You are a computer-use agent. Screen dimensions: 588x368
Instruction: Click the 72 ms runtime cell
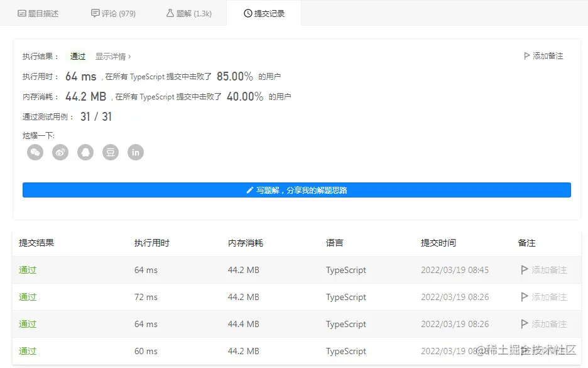coord(146,297)
